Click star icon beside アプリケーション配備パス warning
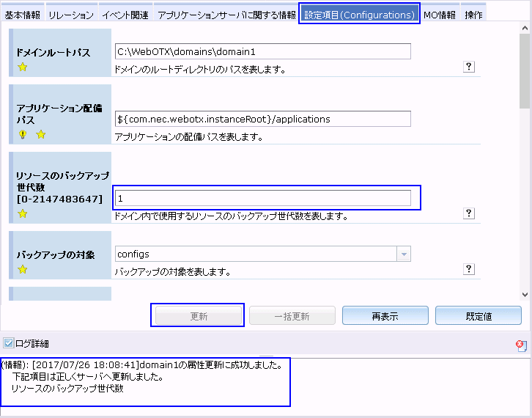 tap(41, 135)
